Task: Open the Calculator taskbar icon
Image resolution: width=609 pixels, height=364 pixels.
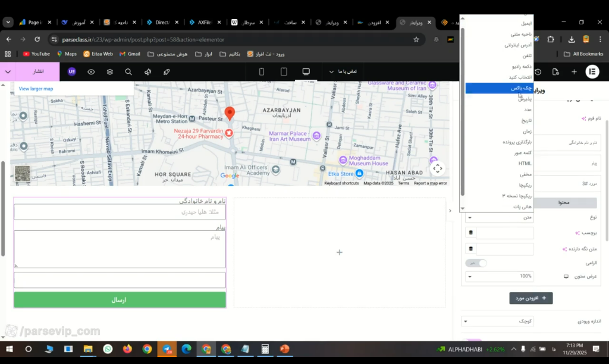Action: click(x=265, y=349)
